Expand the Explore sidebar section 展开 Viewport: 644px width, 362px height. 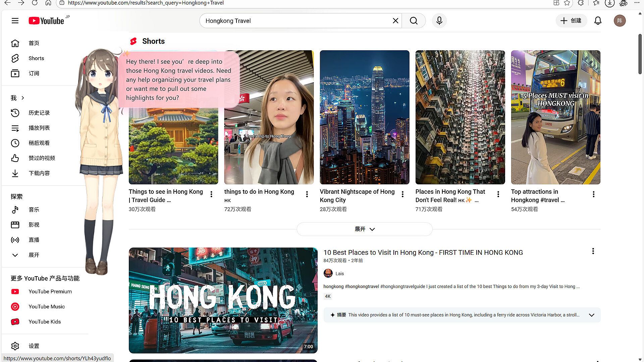[34, 255]
